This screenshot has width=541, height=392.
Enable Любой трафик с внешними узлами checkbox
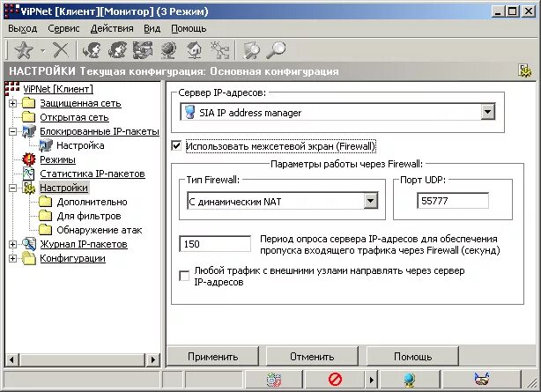click(x=184, y=276)
